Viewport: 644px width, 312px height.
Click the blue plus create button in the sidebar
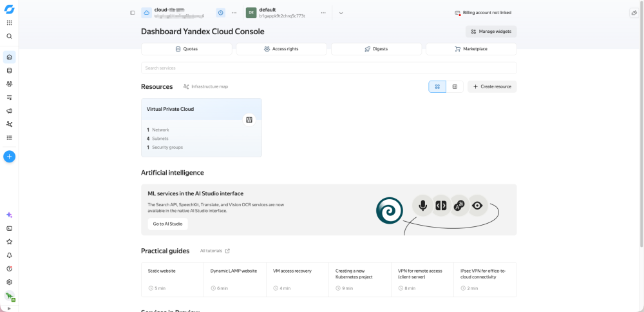pos(10,156)
